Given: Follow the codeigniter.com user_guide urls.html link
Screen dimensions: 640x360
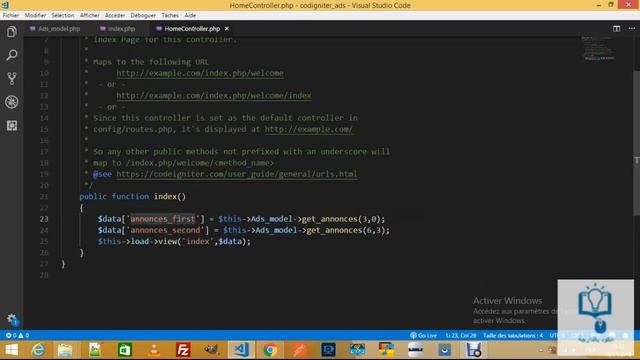Looking at the screenshot, I should click(x=237, y=174).
